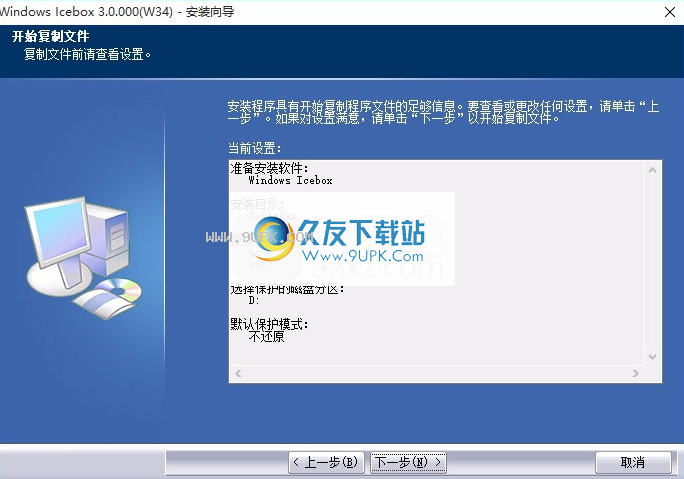
Task: Cancel installation with 取消 button
Action: tap(633, 462)
